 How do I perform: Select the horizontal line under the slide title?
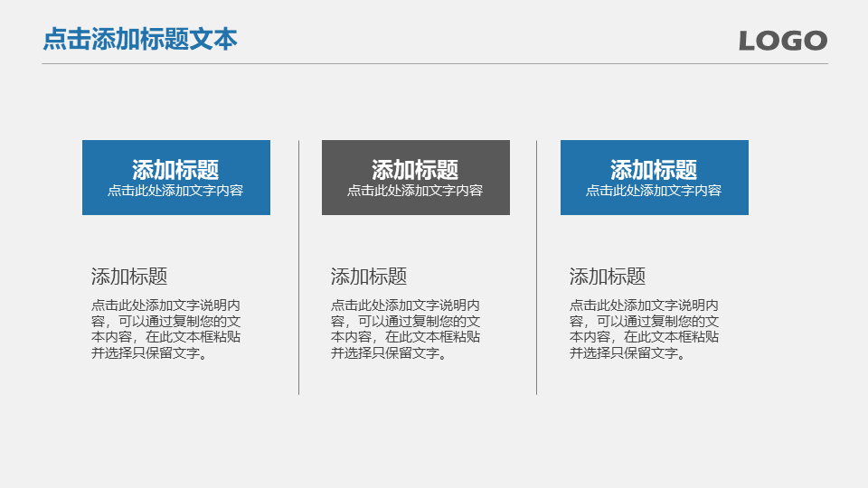[434, 63]
